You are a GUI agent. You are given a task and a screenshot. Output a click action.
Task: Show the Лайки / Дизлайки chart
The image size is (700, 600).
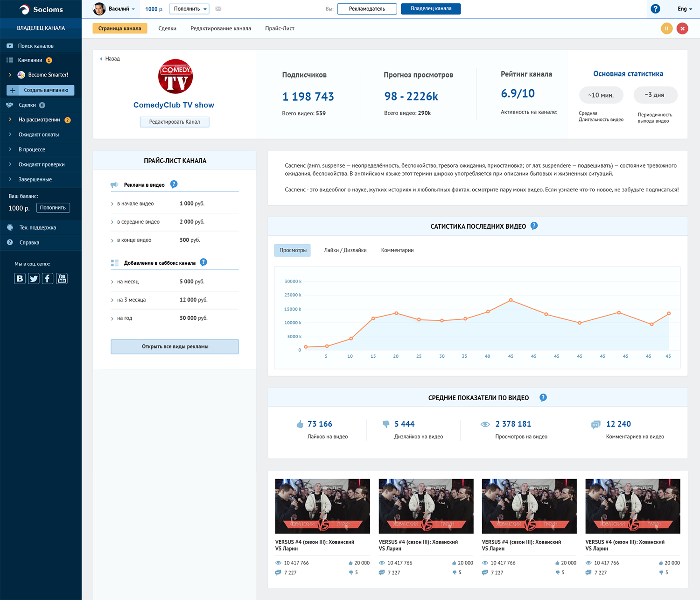(345, 250)
